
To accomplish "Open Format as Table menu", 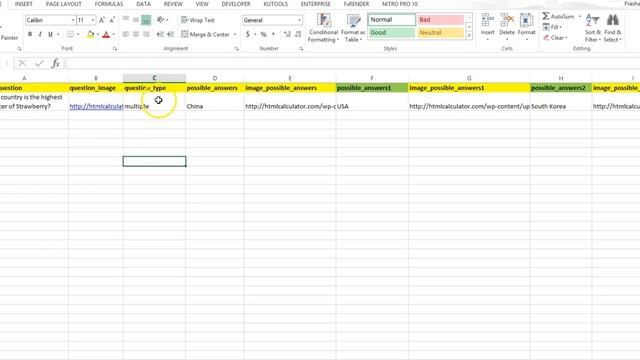I will pos(353,28).
